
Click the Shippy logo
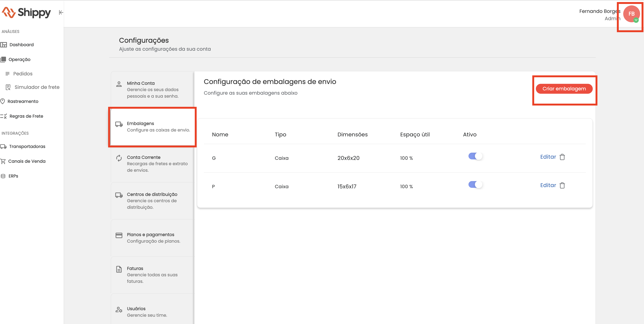pos(26,13)
